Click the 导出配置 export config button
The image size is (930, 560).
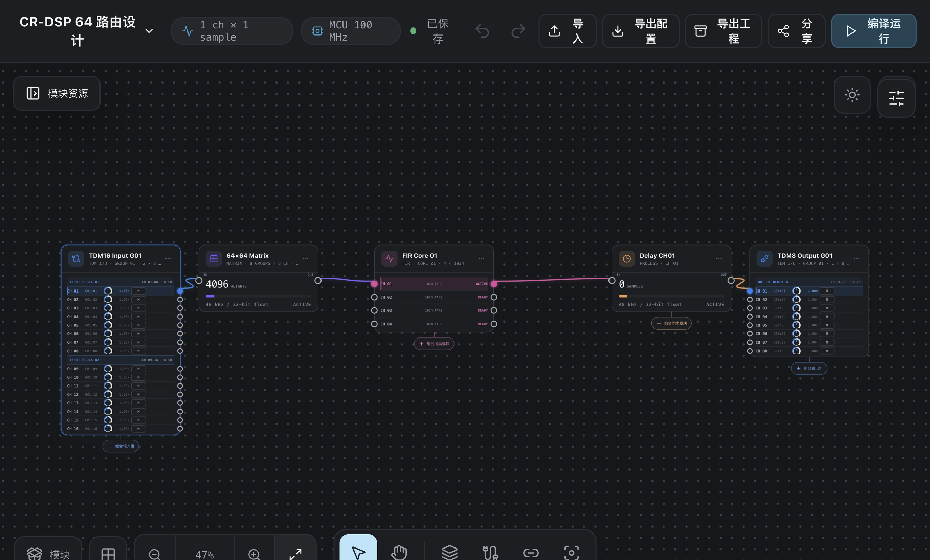click(641, 31)
